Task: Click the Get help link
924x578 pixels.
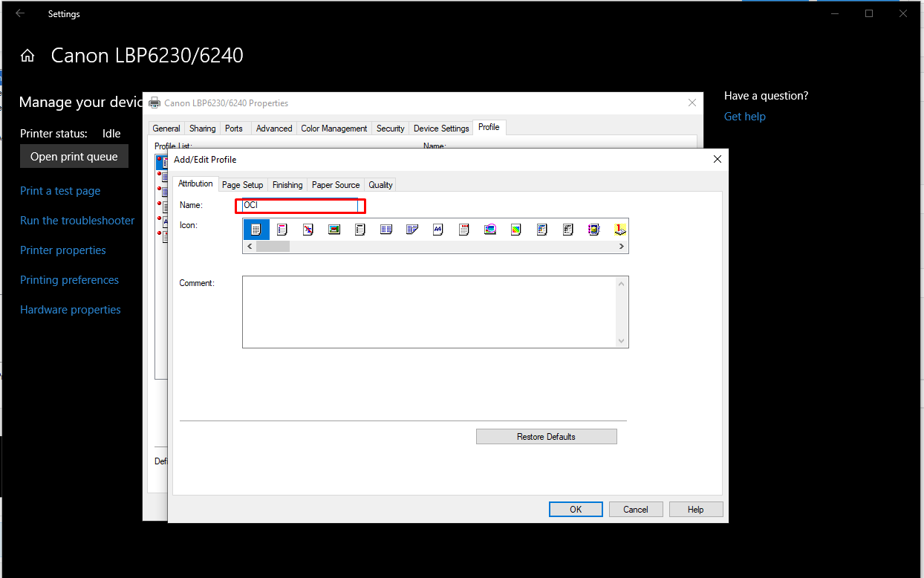Action: (x=745, y=117)
